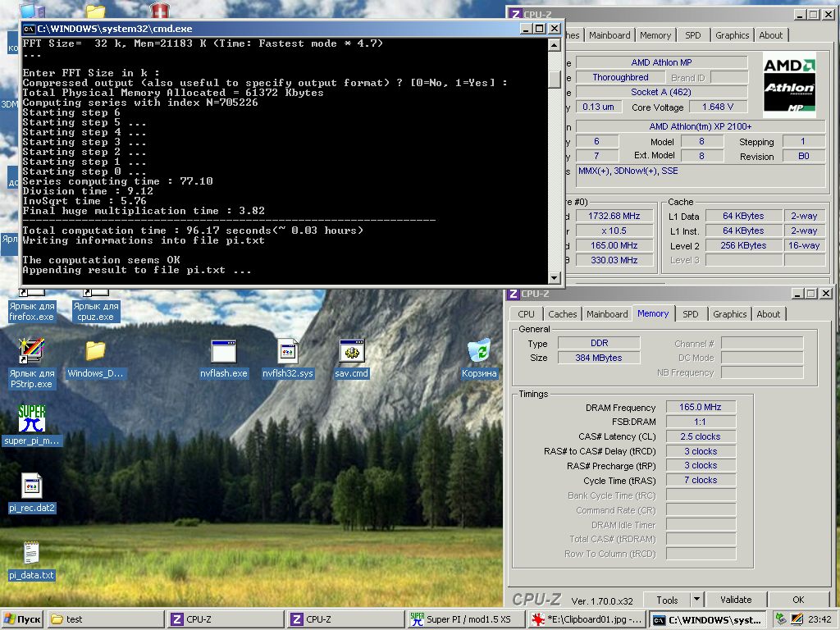The height and width of the screenshot is (630, 840).
Task: Click the core speed value 1732.68 MHz
Action: [x=614, y=216]
